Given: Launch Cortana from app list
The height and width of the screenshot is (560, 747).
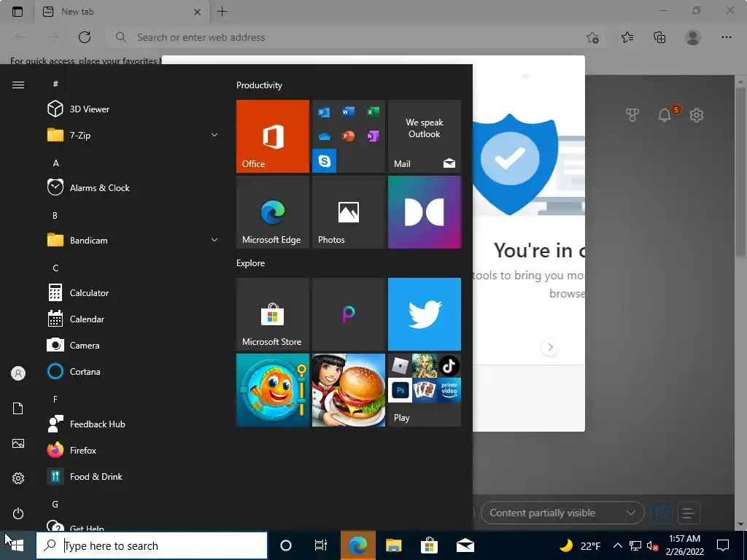Looking at the screenshot, I should pyautogui.click(x=133, y=371).
